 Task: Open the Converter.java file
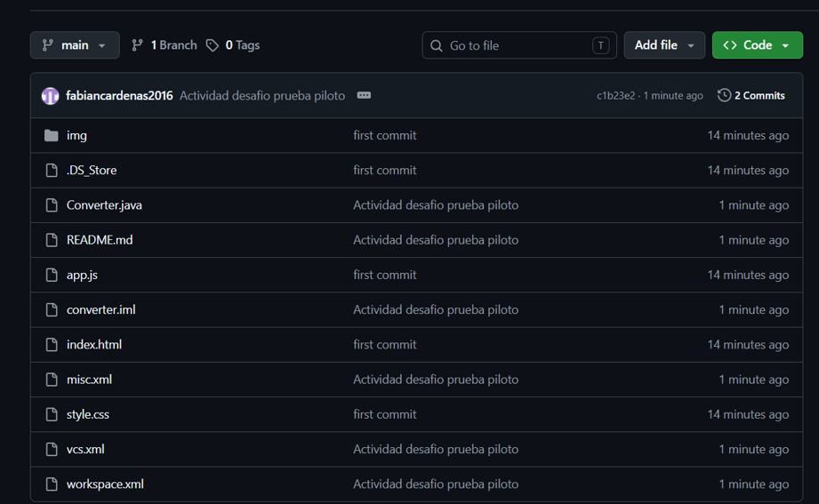pyautogui.click(x=104, y=205)
